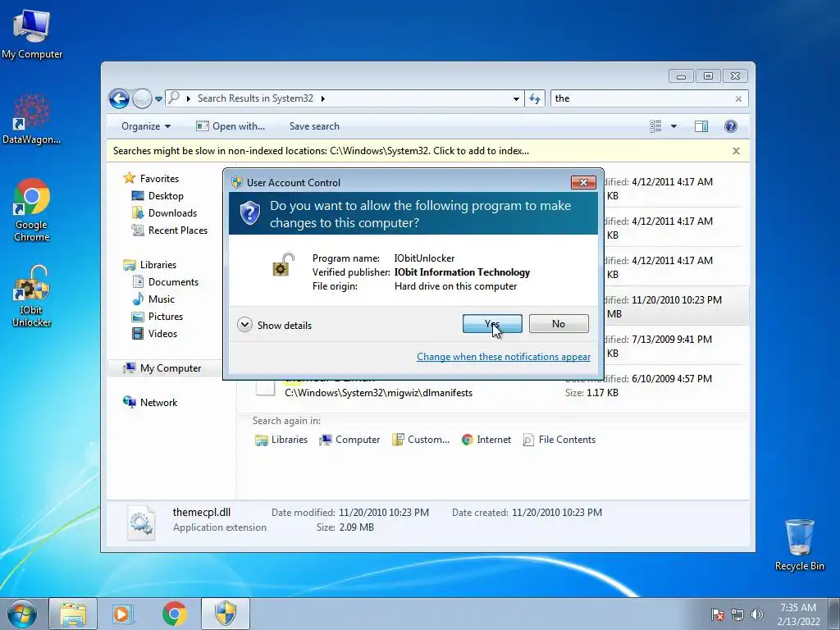
Task: Search again in Custom...
Action: [421, 440]
